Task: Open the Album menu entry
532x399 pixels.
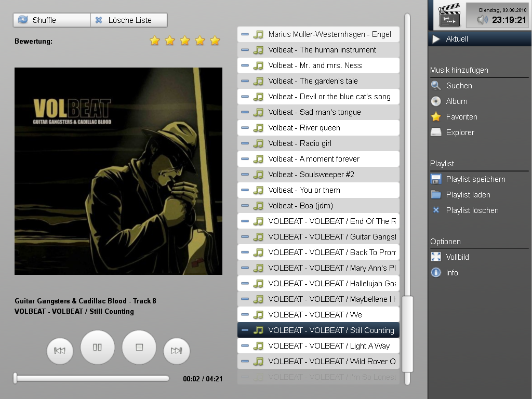Action: pos(480,101)
